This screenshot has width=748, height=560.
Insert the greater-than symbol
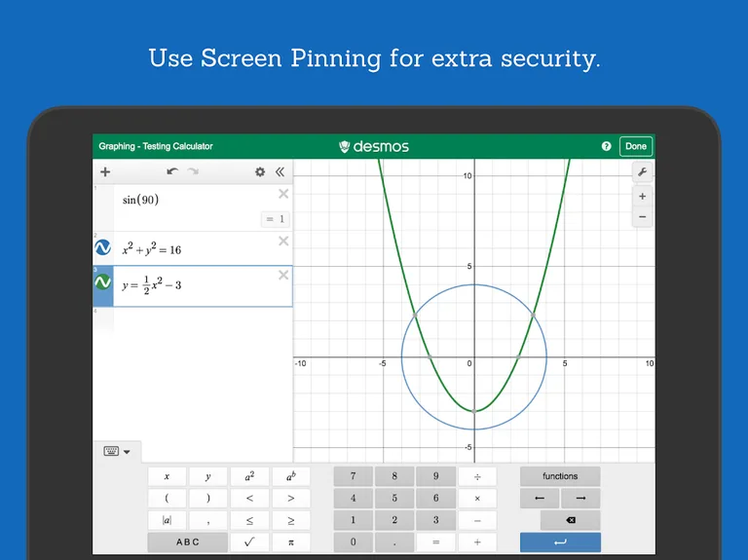click(291, 498)
